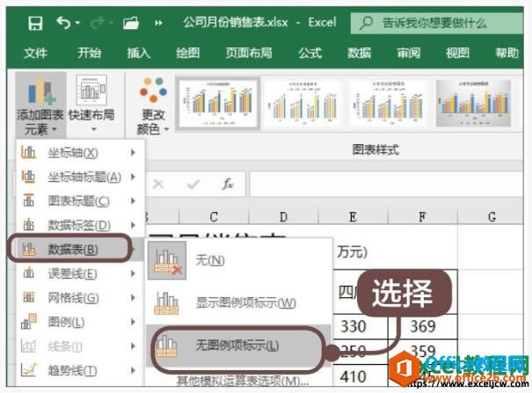532x393 pixels.
Task: Expand the 网格线(G) submenu arrow
Action: point(134,298)
